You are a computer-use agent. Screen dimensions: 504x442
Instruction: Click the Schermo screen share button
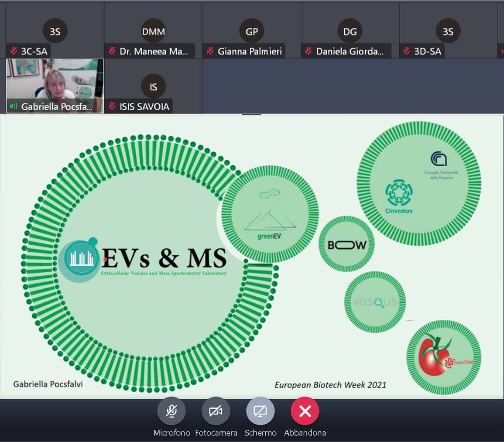(x=261, y=411)
